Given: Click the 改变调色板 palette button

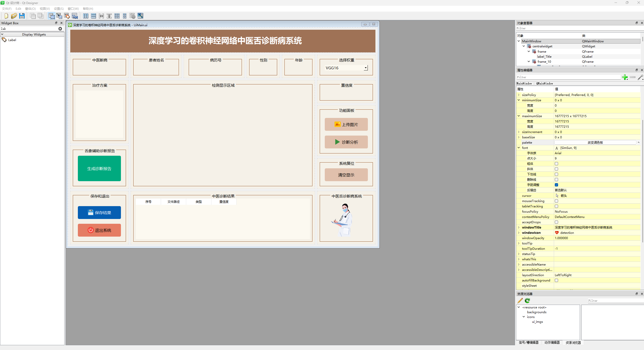Looking at the screenshot, I should 595,143.
